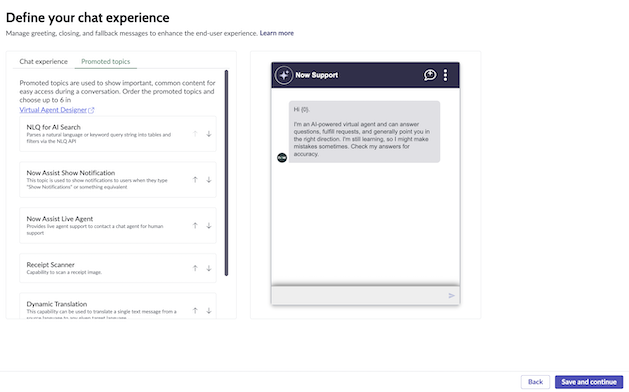Open the Virtual Agent Designer link
629x392 pixels.
tap(53, 110)
